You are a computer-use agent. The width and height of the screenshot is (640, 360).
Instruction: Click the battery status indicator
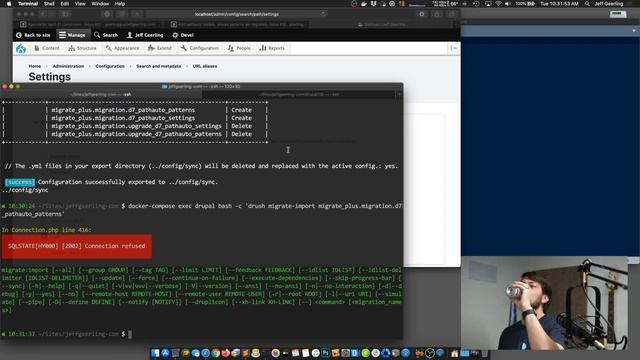click(525, 4)
